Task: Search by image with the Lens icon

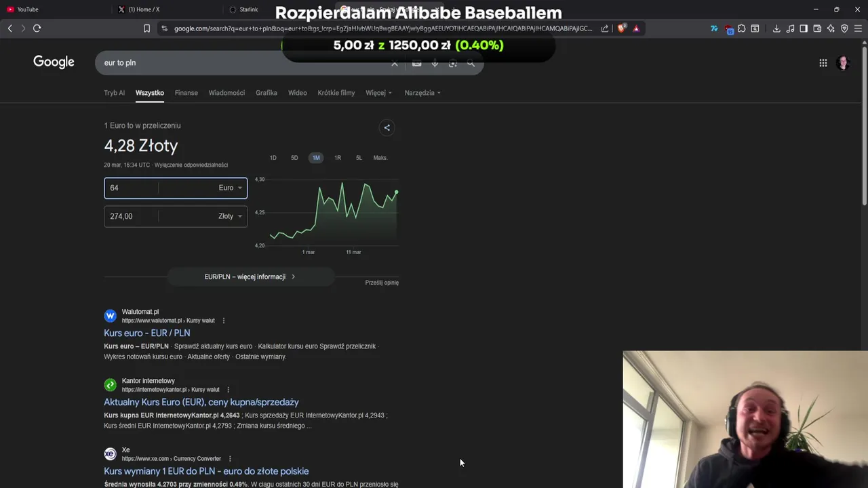Action: [x=453, y=63]
